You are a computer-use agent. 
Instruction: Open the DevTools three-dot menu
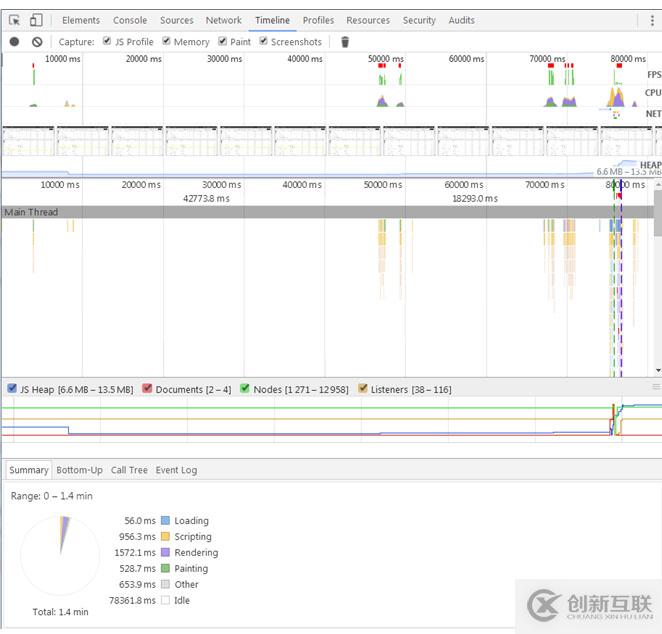652,20
